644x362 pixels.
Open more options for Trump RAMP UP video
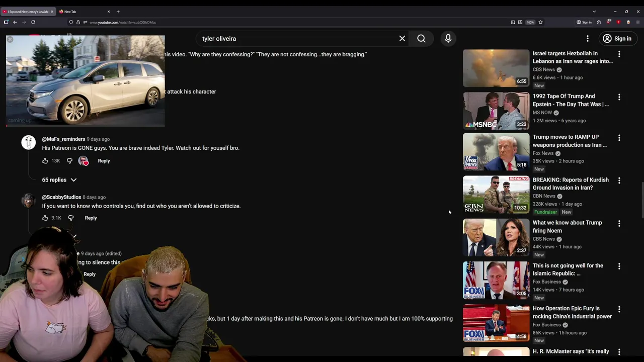(619, 137)
